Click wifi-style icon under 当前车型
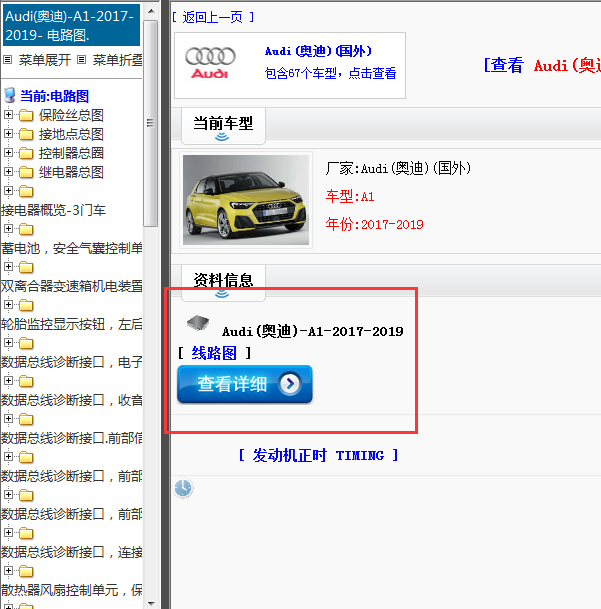Viewport: 601px width, 609px height. tap(222, 136)
